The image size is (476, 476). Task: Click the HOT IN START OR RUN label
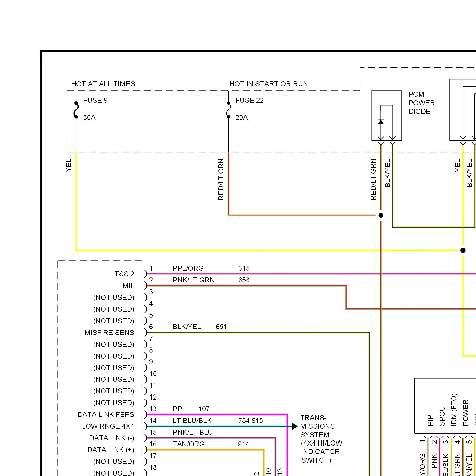(x=269, y=84)
